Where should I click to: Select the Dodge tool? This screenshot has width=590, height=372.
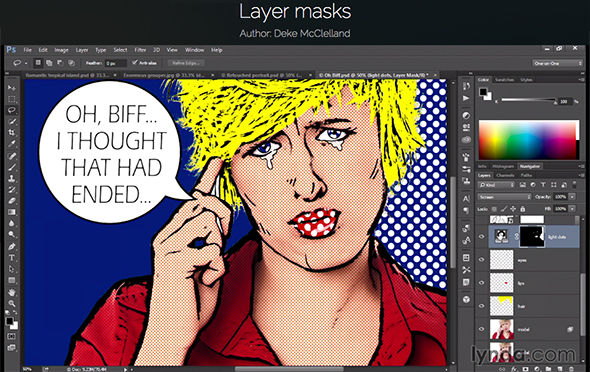12,235
